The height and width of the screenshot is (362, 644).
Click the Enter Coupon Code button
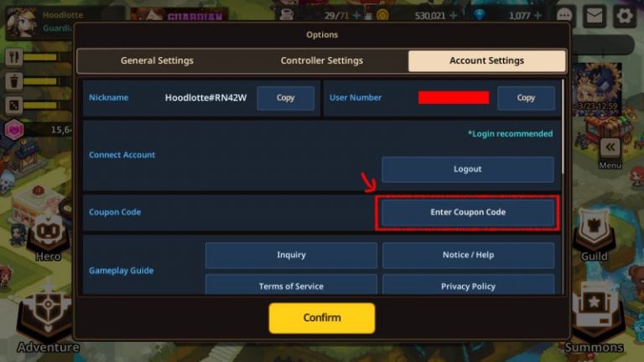point(468,212)
